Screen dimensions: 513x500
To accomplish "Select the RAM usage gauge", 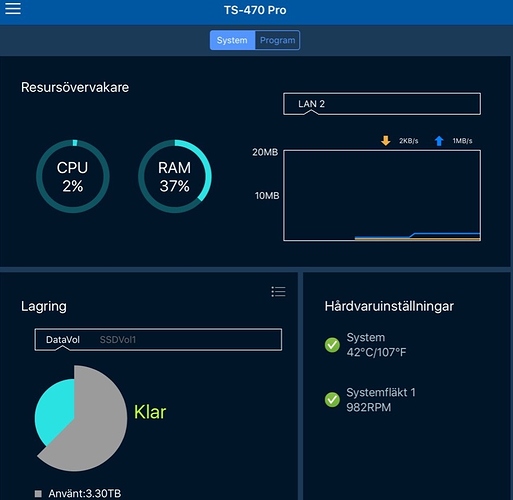I will (x=175, y=176).
